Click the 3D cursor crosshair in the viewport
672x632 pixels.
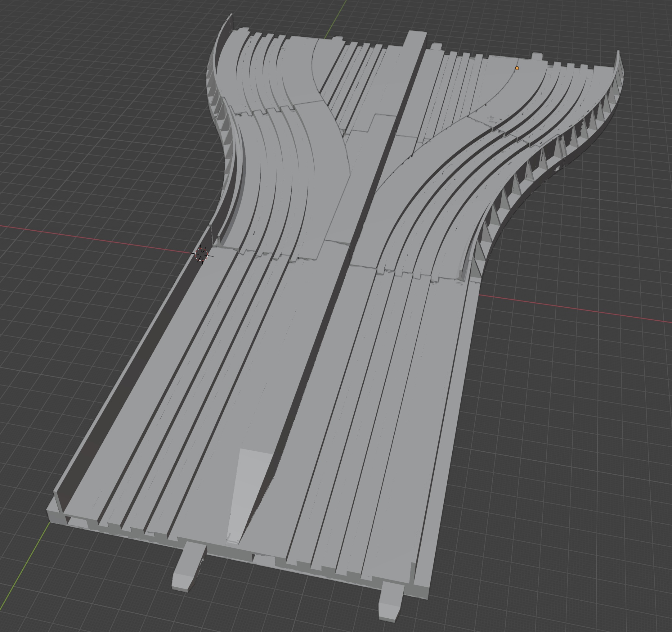(x=201, y=254)
